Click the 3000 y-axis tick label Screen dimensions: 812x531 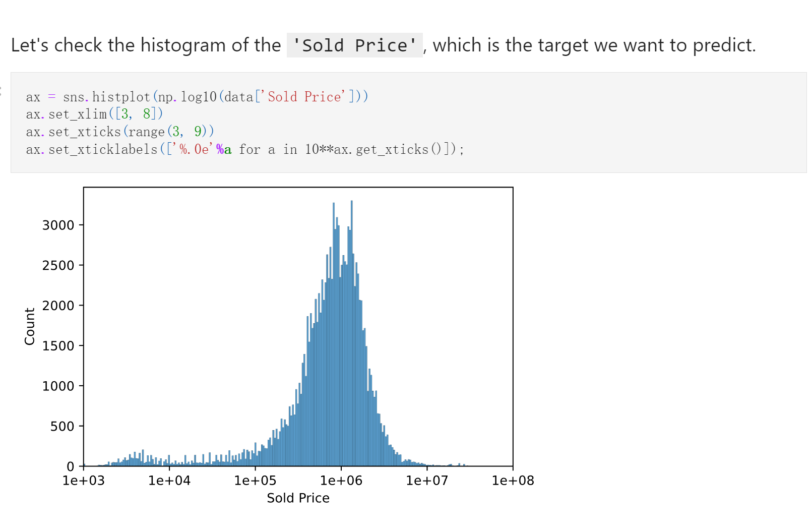[x=58, y=225]
